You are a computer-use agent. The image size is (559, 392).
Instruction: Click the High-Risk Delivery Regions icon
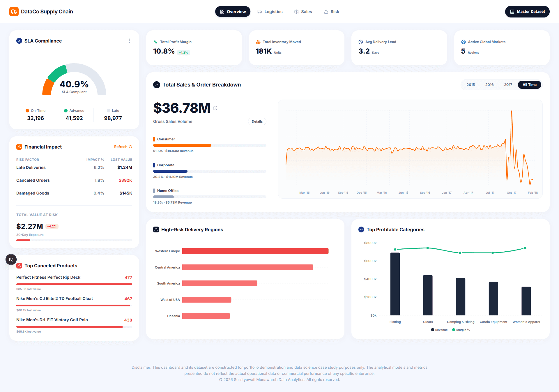point(156,229)
